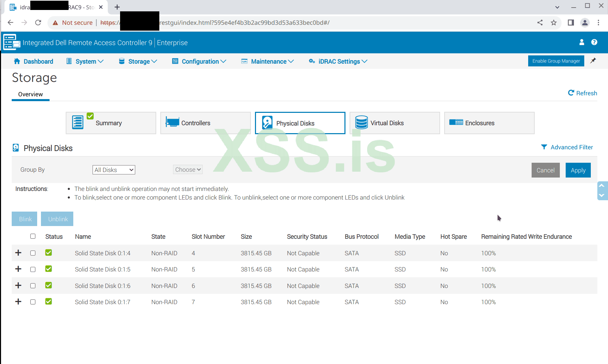Toggle the select-all checkbox in table header

33,236
